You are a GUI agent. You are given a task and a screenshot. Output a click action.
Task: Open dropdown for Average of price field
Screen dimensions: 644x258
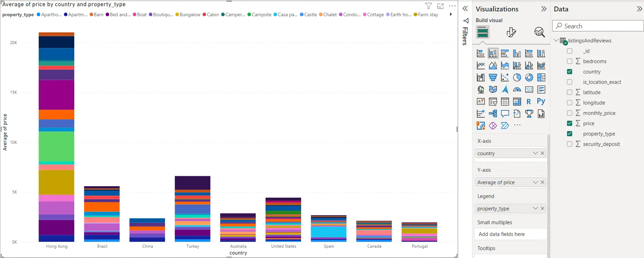tap(535, 182)
